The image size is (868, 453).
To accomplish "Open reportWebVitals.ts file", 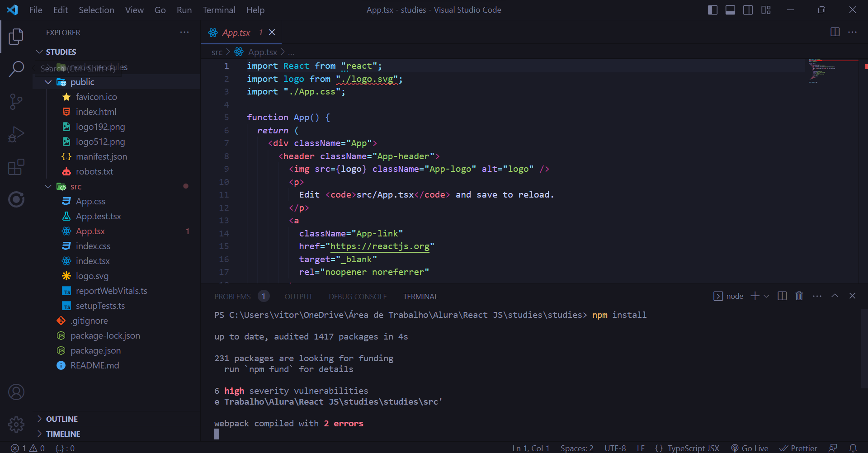I will coord(117,291).
